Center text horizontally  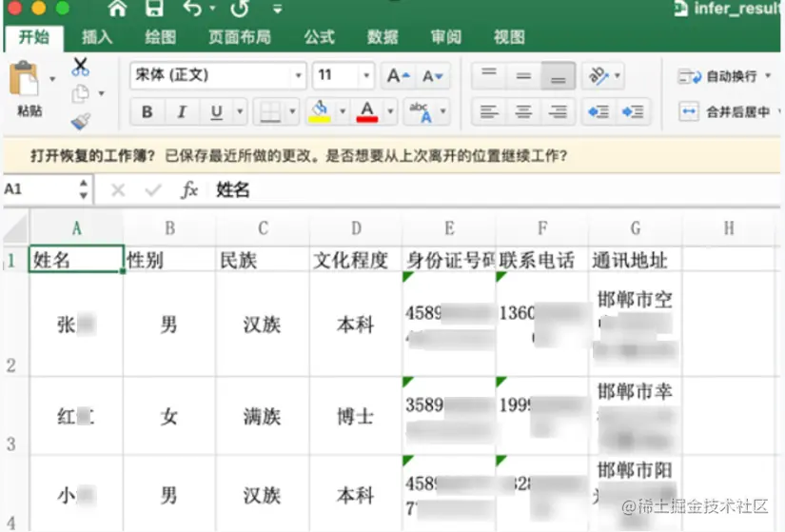(523, 111)
